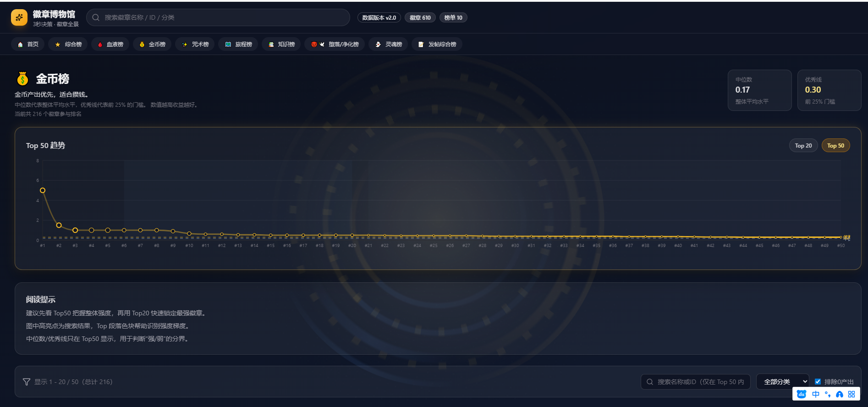
Task: Open the 咒术榜 tab
Action: click(195, 44)
